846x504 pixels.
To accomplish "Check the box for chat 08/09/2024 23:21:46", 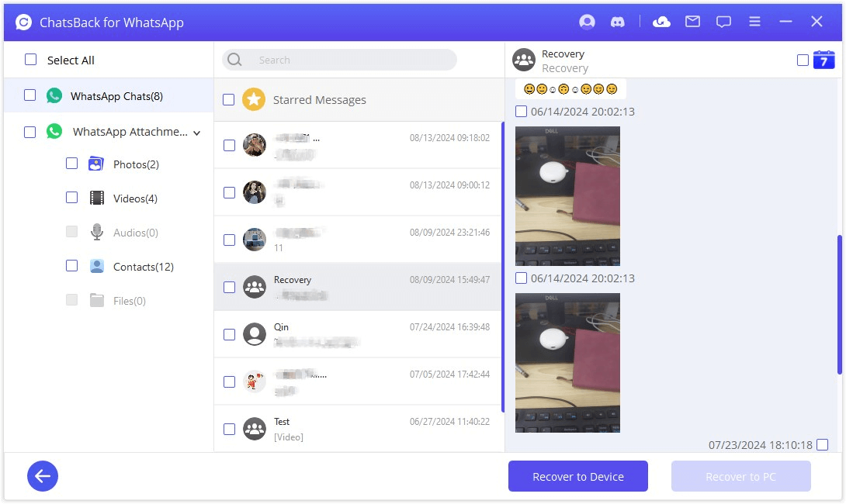I will coord(229,240).
